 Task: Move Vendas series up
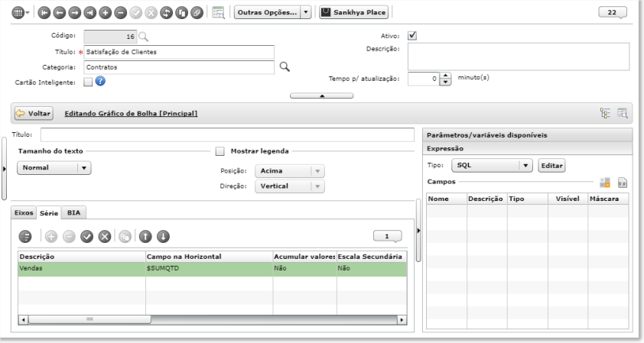tap(145, 236)
